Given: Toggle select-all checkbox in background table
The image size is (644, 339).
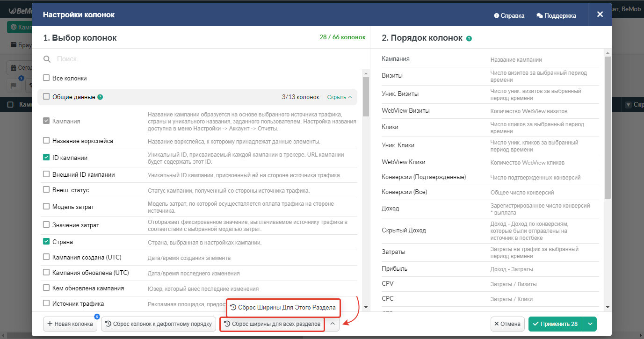Looking at the screenshot, I should (10, 105).
